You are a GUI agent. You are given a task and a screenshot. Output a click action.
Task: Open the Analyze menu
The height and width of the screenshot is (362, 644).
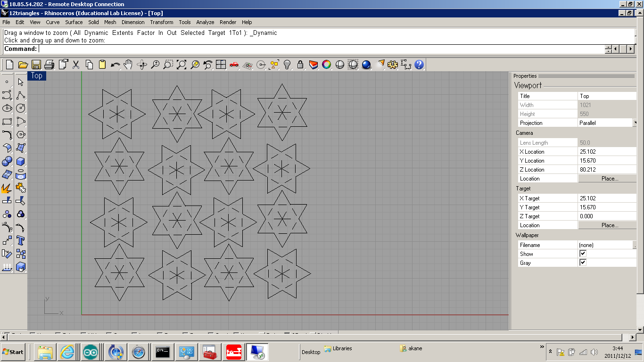205,22
